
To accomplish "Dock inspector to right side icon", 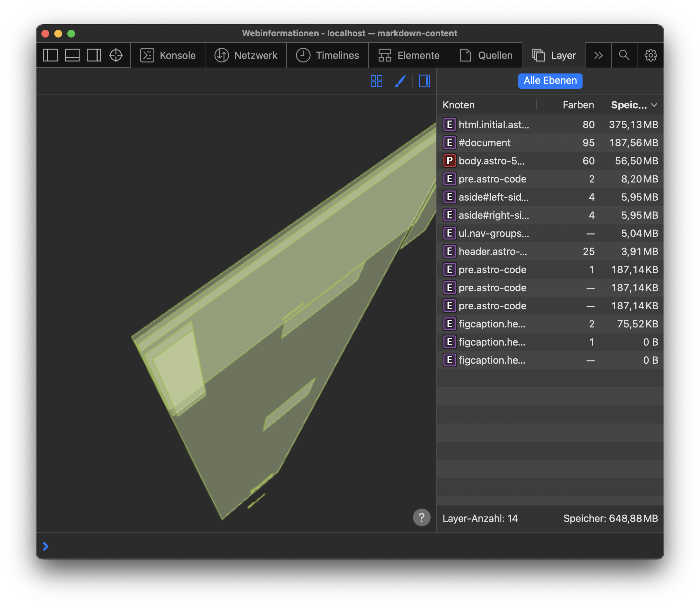I will click(x=94, y=55).
